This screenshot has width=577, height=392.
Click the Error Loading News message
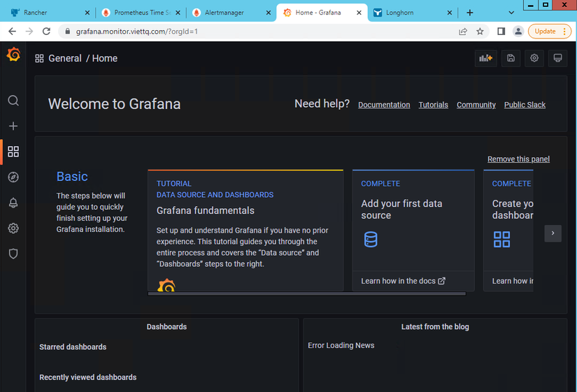coord(341,345)
